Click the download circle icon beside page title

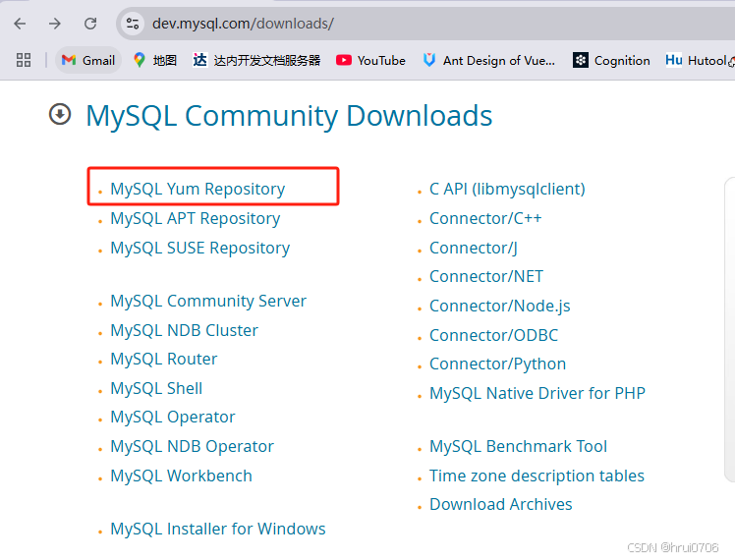[60, 114]
